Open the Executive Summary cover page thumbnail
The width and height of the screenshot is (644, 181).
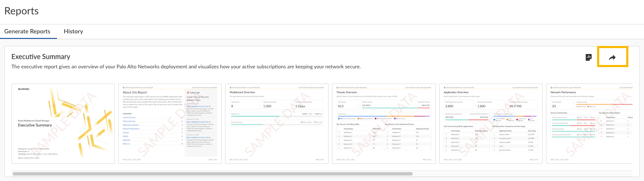[x=63, y=123]
